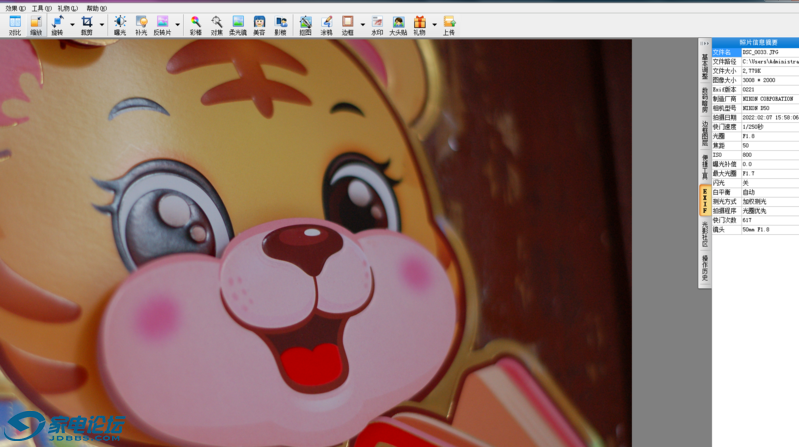Select the 涂鸦 (doodle) tool
Image resolution: width=799 pixels, height=447 pixels.
click(x=326, y=25)
